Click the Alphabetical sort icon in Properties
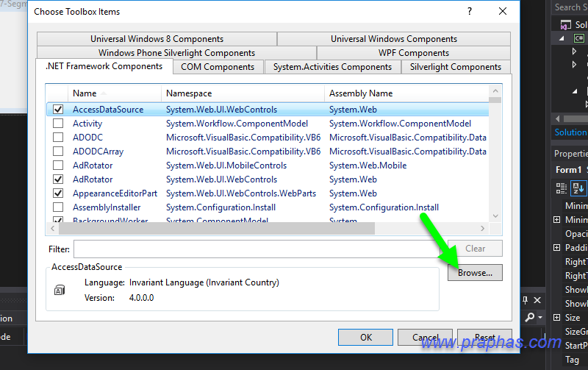This screenshot has width=588, height=370. 578,188
